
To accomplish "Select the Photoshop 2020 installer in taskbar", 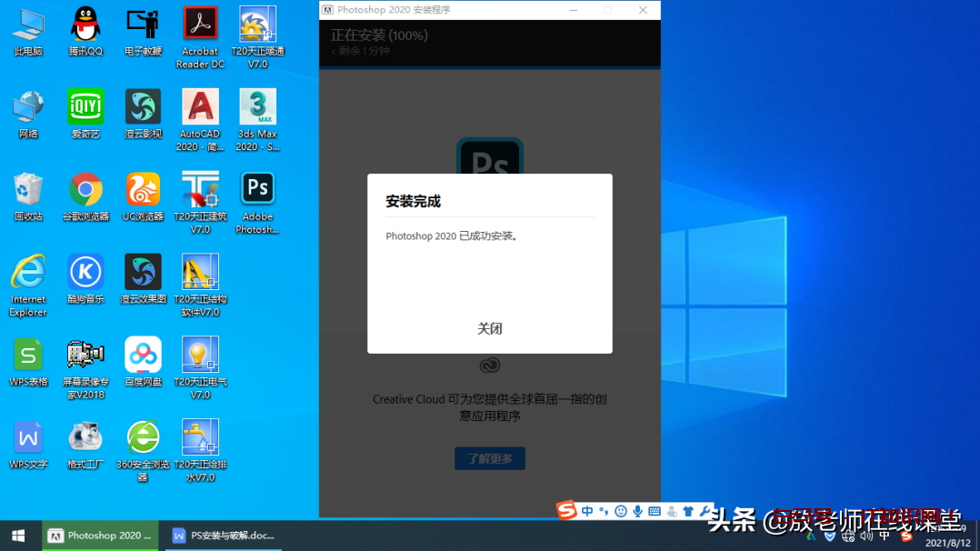I will click(100, 536).
